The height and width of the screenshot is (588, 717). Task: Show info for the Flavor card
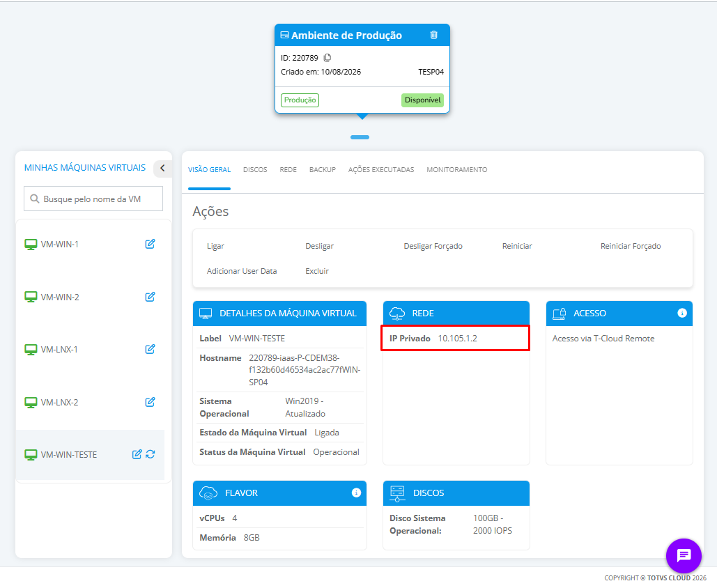[356, 493]
